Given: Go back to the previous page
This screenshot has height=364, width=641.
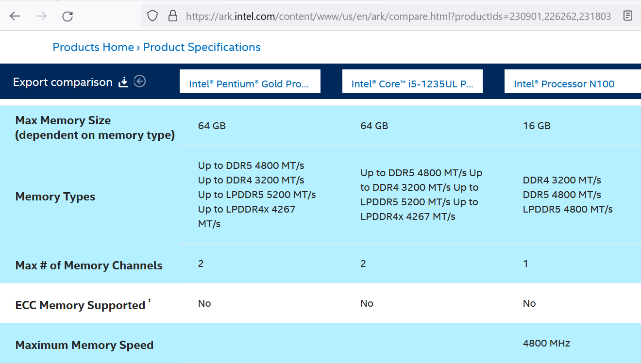Looking at the screenshot, I should tap(15, 16).
